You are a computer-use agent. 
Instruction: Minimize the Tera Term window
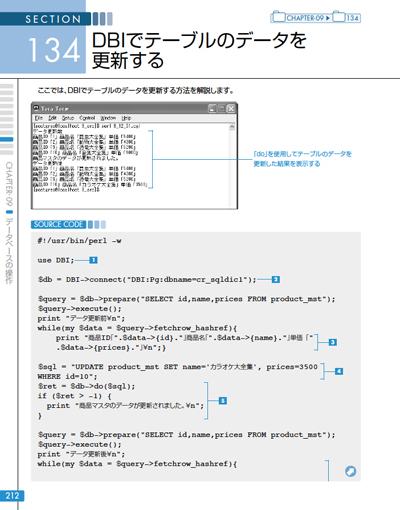[x=212, y=108]
